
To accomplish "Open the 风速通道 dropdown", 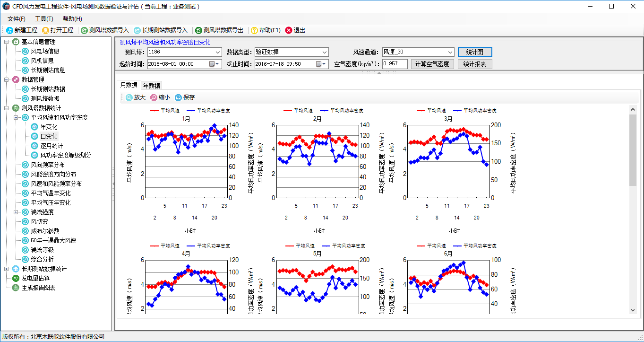I will pyautogui.click(x=450, y=52).
